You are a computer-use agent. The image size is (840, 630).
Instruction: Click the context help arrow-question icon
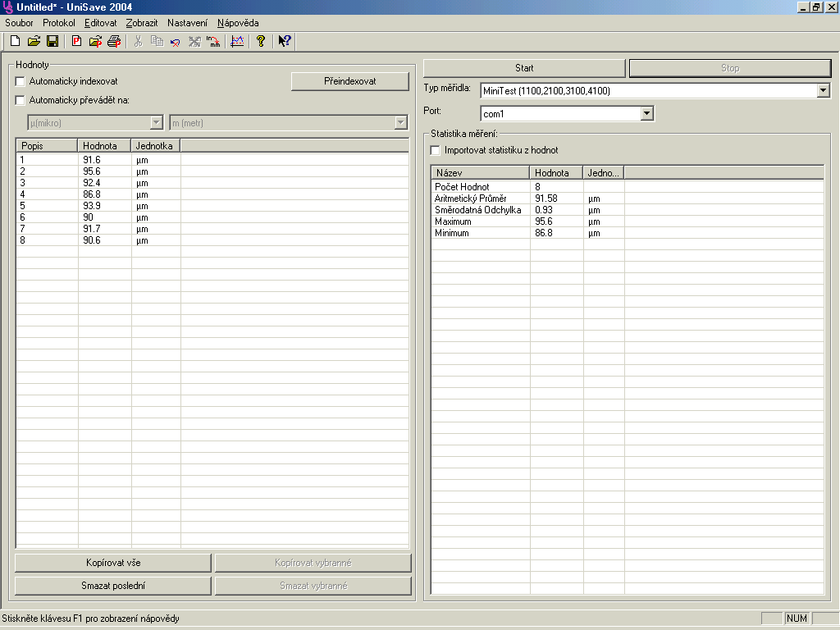coord(285,41)
